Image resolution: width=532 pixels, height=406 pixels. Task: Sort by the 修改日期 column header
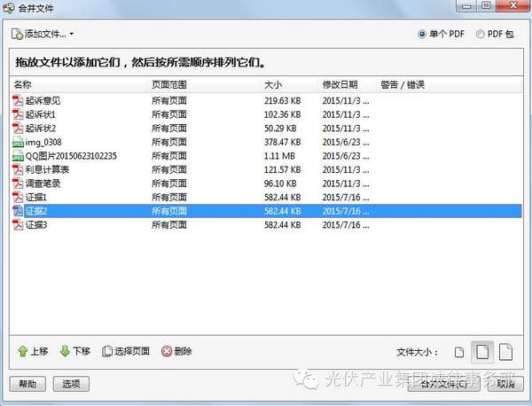pos(340,84)
